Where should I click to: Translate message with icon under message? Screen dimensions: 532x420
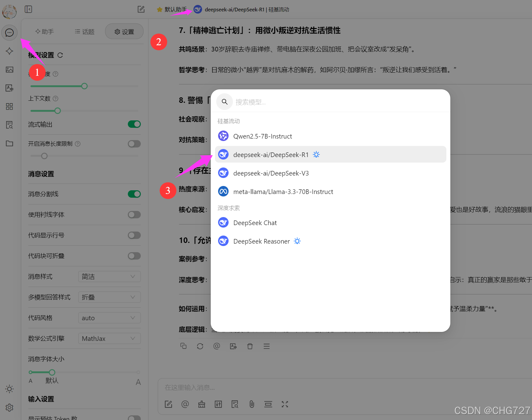[233, 346]
